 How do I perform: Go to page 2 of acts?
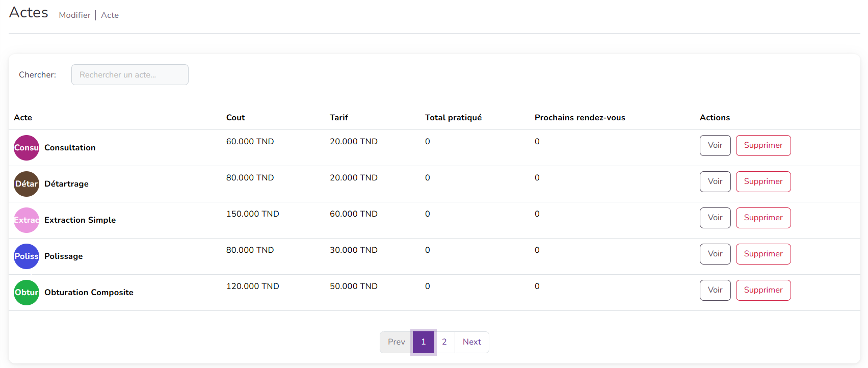click(x=444, y=342)
